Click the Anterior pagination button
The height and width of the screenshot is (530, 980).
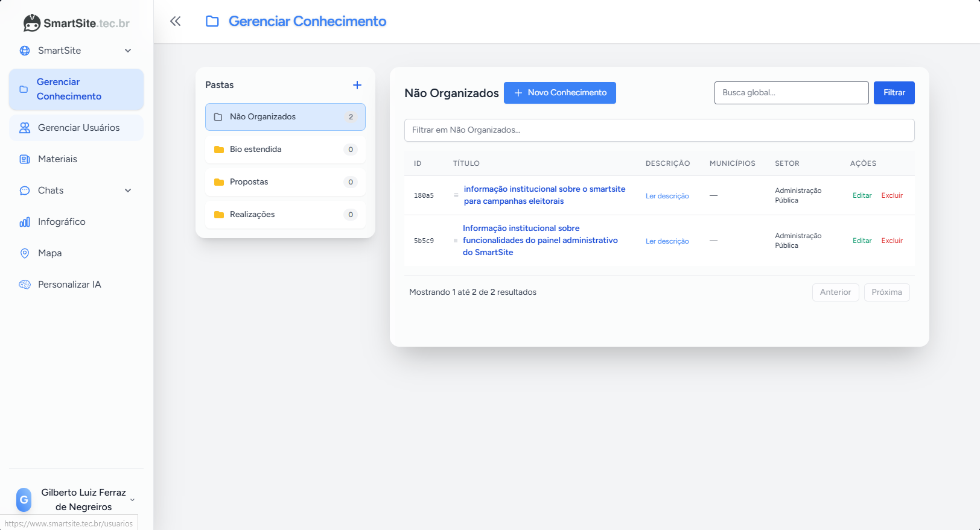tap(835, 292)
